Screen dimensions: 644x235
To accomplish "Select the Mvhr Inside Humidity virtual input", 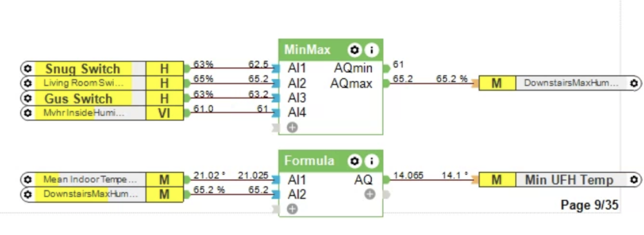I will coord(102,113).
